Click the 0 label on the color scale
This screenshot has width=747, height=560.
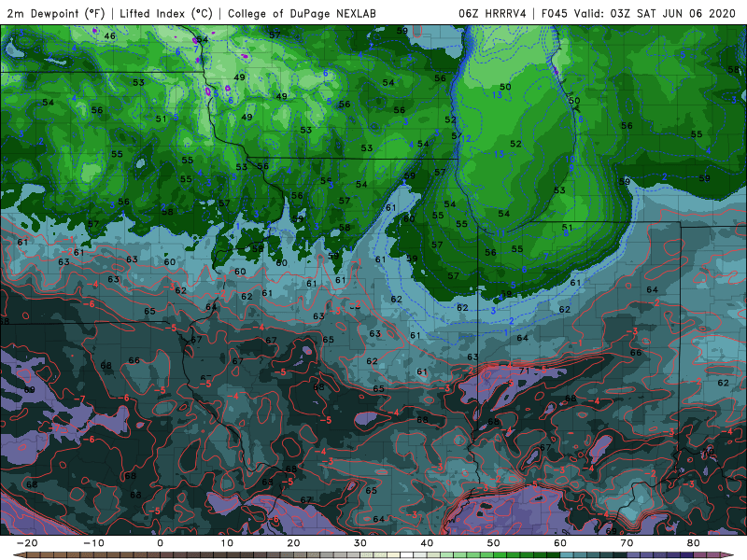160,543
